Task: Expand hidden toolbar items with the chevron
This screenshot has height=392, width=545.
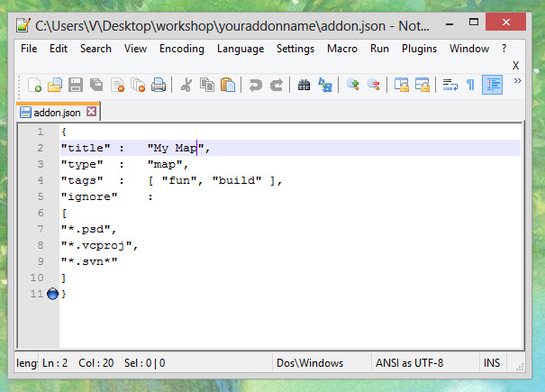Action: 518,81
